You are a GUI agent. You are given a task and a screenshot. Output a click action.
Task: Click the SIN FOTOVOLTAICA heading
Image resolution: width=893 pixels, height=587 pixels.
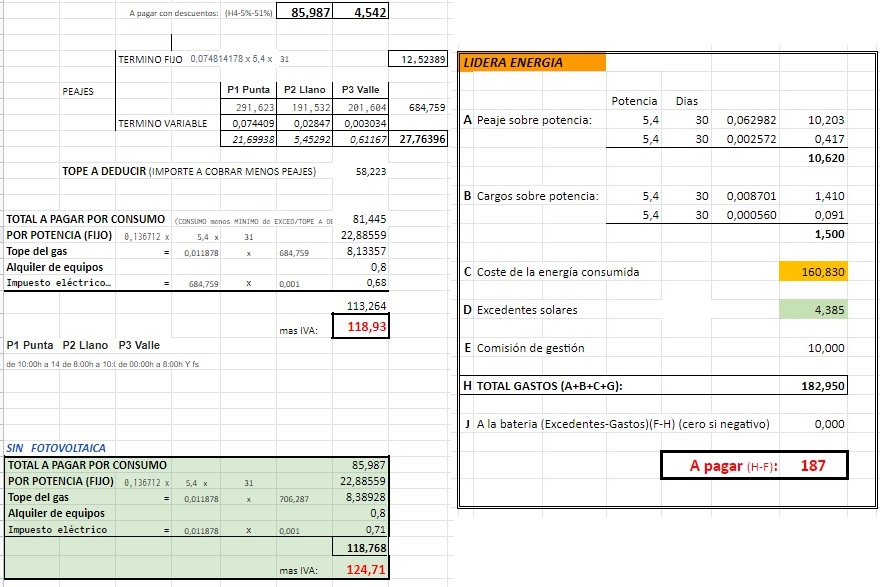coord(56,448)
